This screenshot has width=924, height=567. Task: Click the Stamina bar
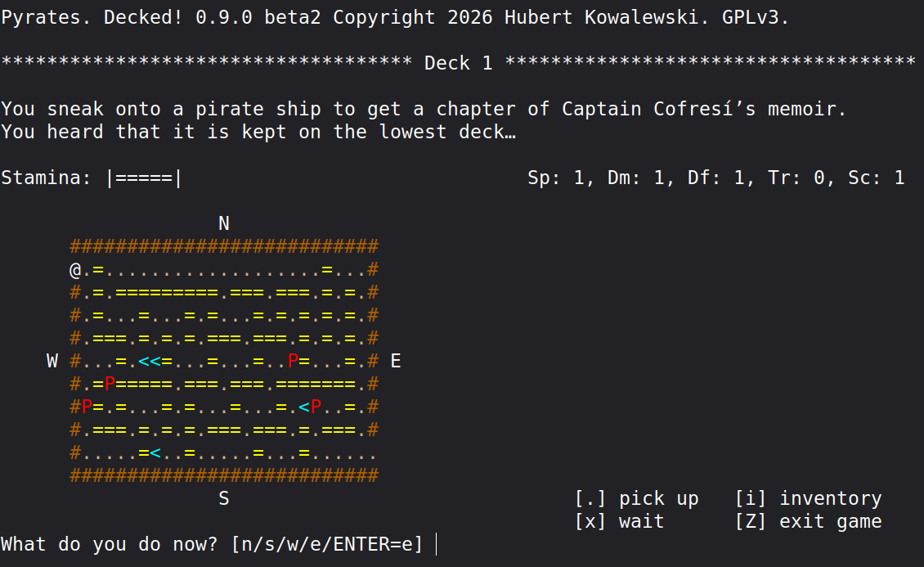click(145, 178)
